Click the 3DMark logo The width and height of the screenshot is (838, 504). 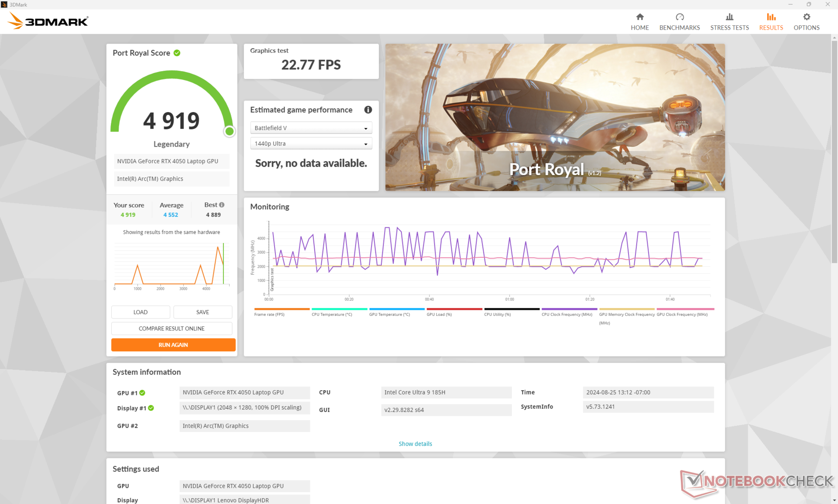(x=48, y=21)
